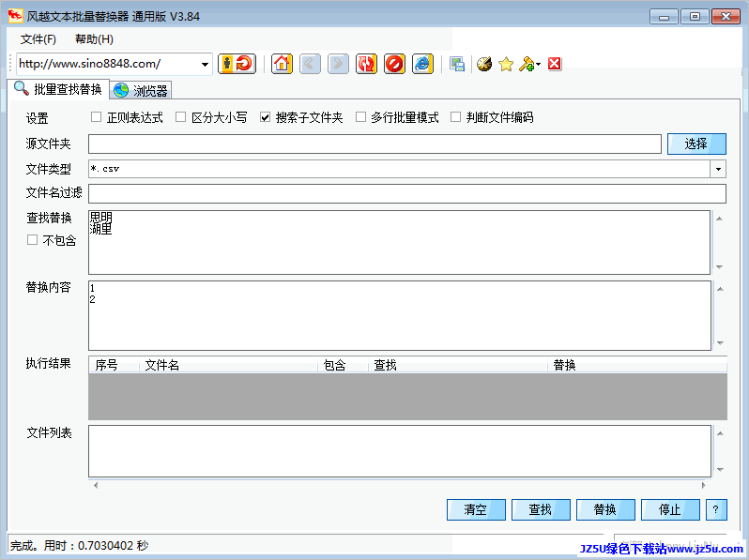Click the 文件名 column header
The height and width of the screenshot is (560, 749).
pos(228,365)
